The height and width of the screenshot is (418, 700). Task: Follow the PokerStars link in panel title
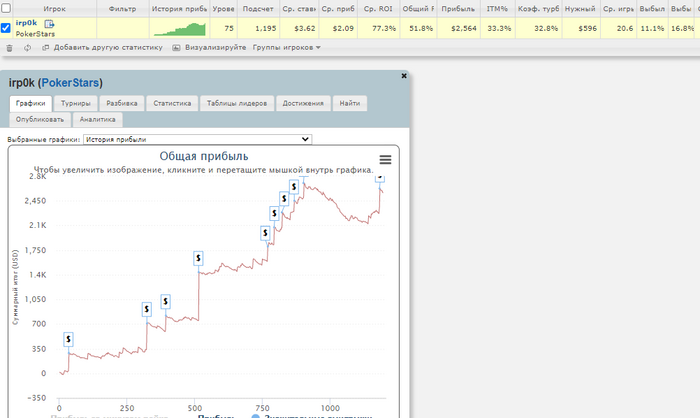70,83
